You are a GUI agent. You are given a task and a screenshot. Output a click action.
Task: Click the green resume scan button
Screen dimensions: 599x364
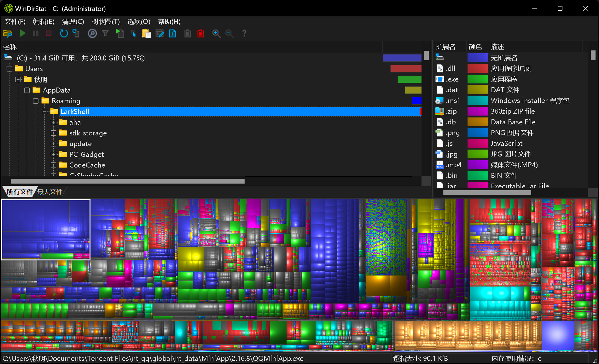point(22,33)
